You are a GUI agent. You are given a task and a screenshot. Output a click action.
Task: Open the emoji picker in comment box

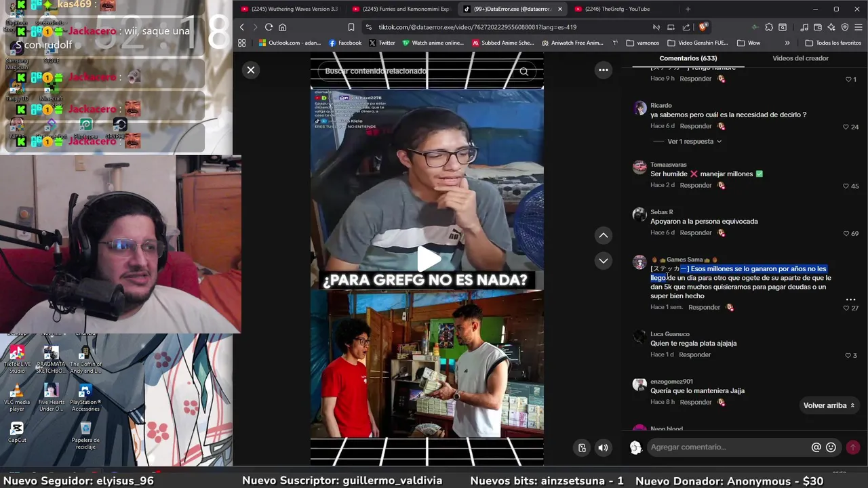point(831,447)
